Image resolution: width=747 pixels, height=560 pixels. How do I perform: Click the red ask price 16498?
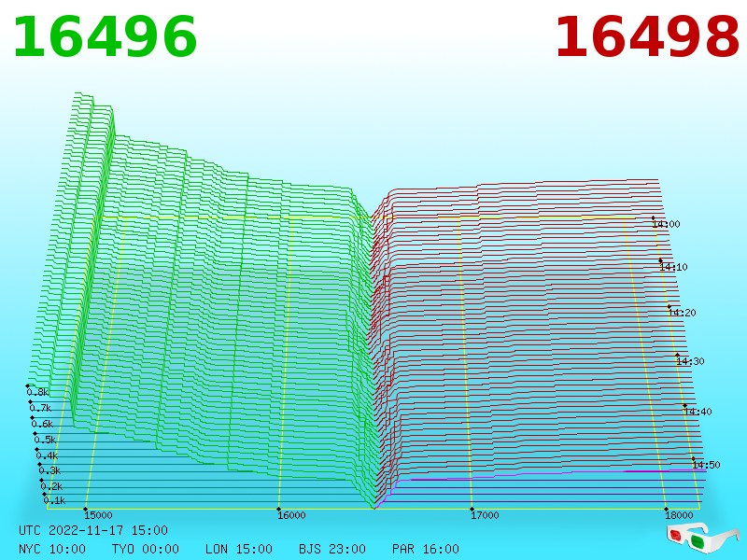[x=647, y=37]
